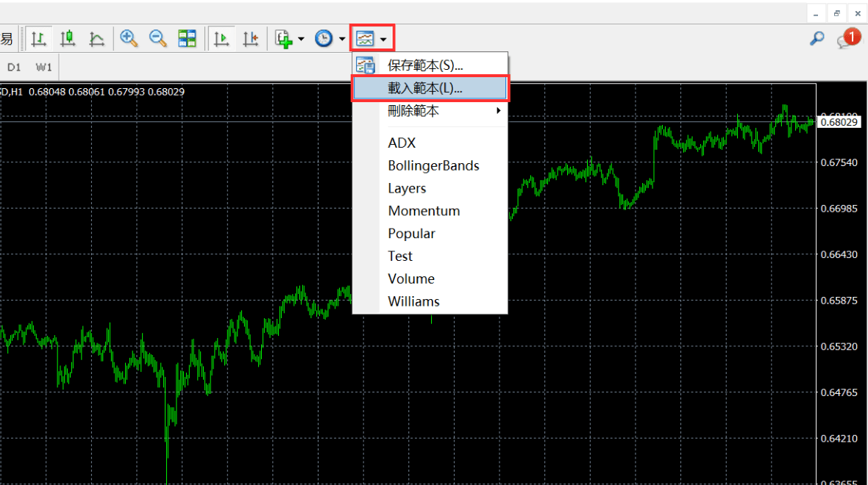Open the search magnifier icon
This screenshot has width=868, height=485.
point(817,38)
